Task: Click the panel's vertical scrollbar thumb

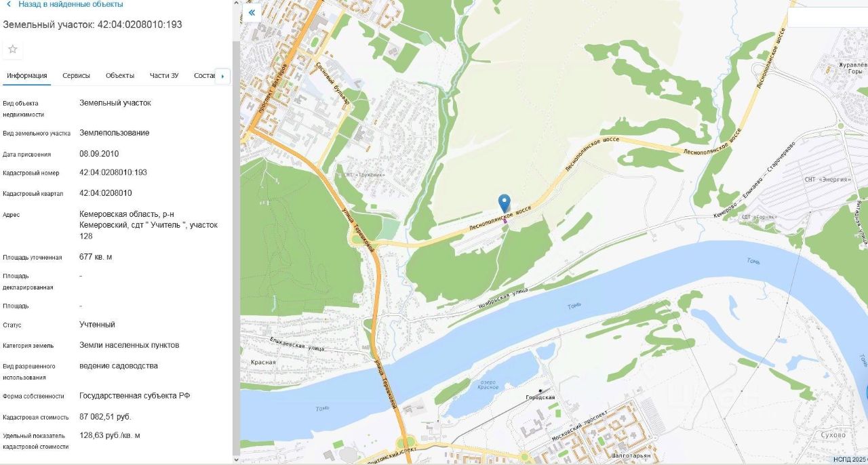Action: tap(236, 247)
